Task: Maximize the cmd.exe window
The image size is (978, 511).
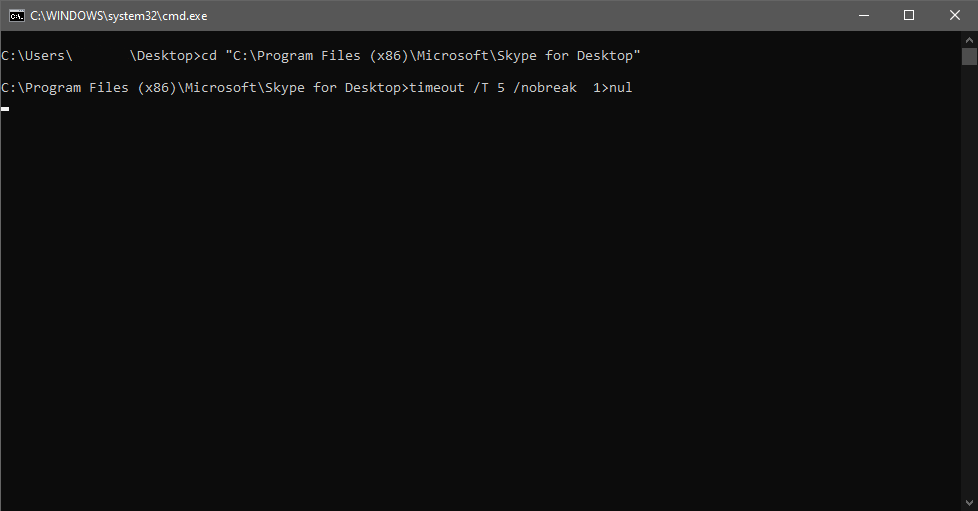Action: [909, 16]
